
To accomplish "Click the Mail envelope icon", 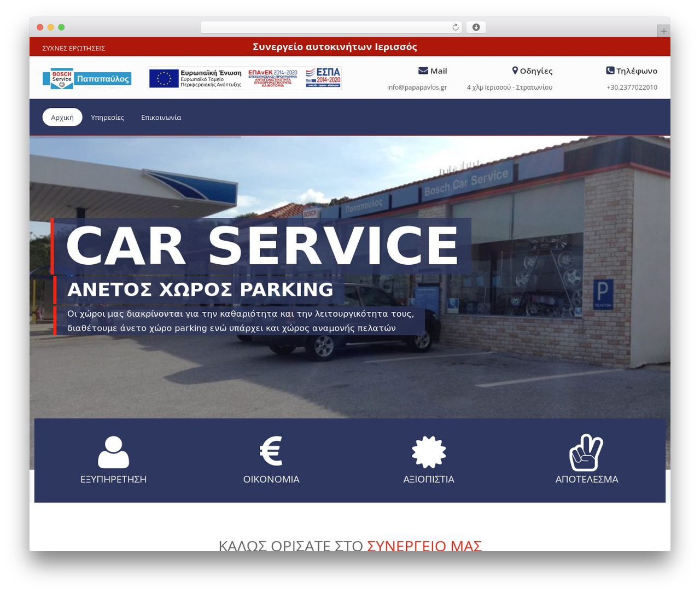I will point(423,71).
